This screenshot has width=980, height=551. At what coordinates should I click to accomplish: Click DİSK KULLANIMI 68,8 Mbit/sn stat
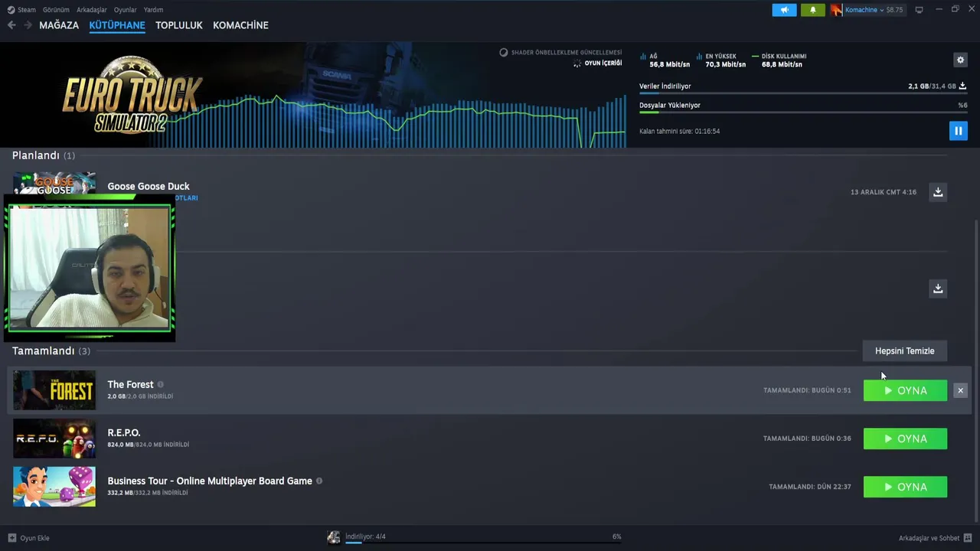[779, 60]
